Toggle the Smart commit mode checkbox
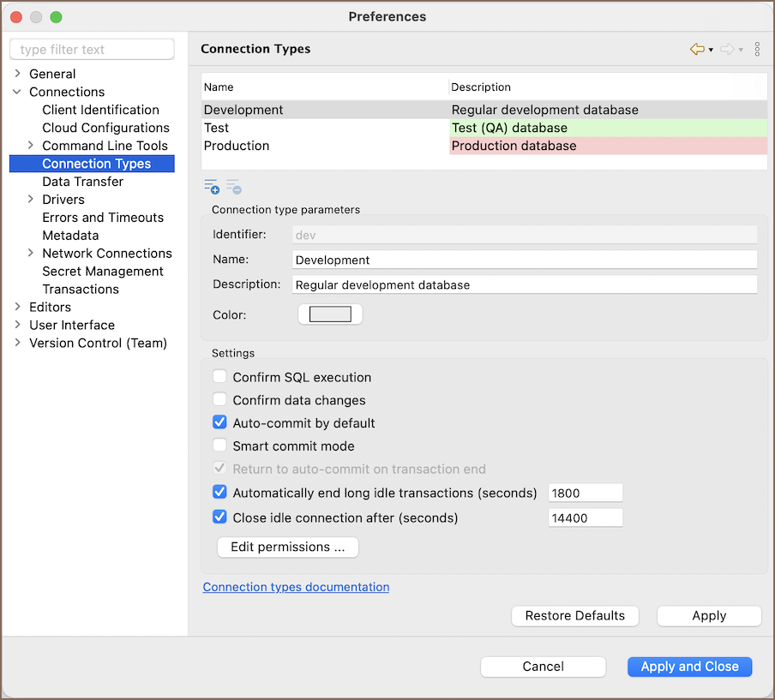This screenshot has width=775, height=700. [x=220, y=446]
